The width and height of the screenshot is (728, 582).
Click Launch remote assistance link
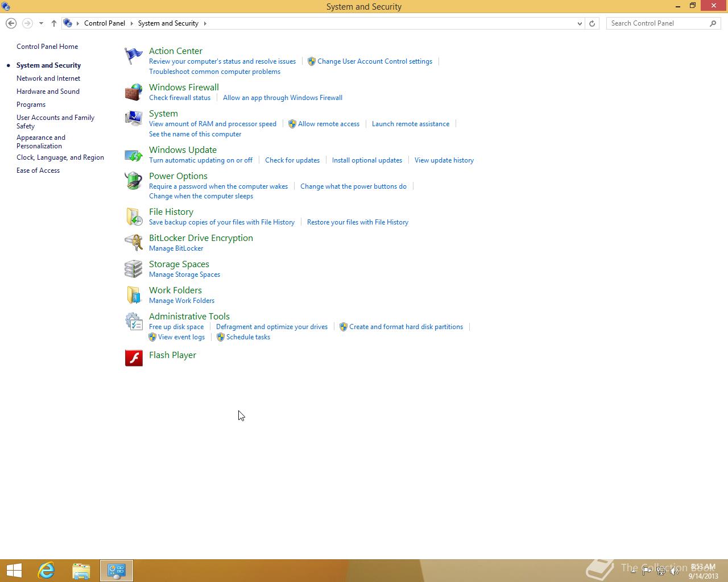coord(411,124)
